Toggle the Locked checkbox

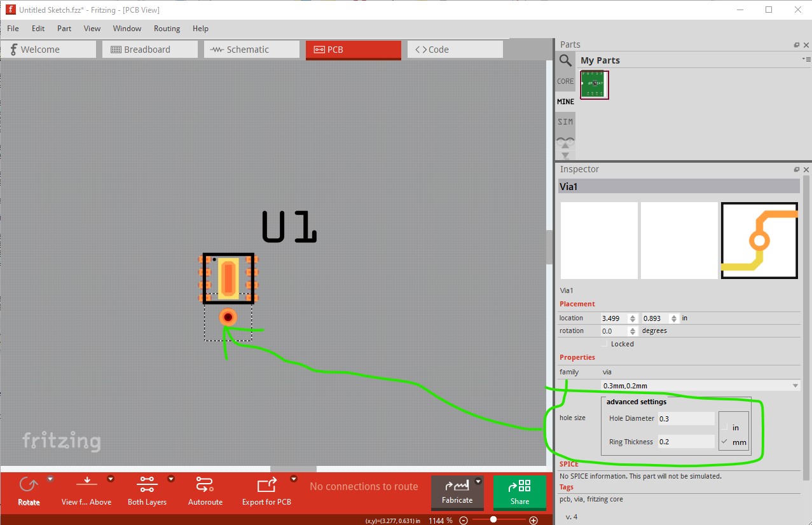point(605,344)
